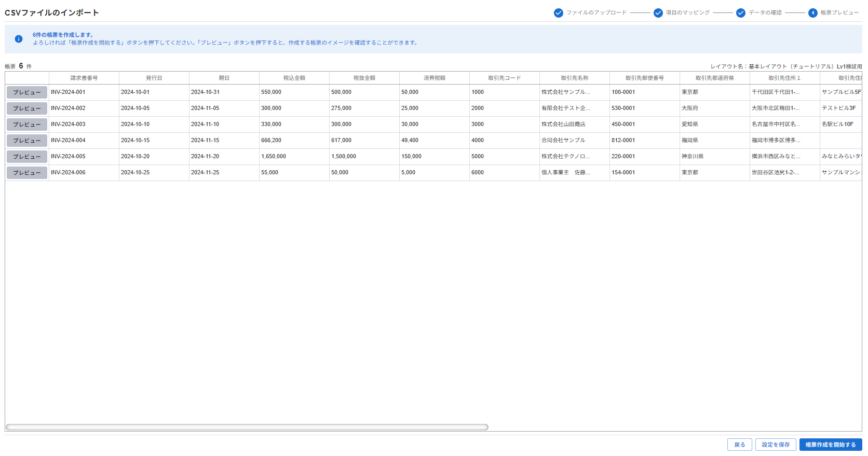868x456 pixels.
Task: Click the 取引先名称 column header
Action: [574, 78]
